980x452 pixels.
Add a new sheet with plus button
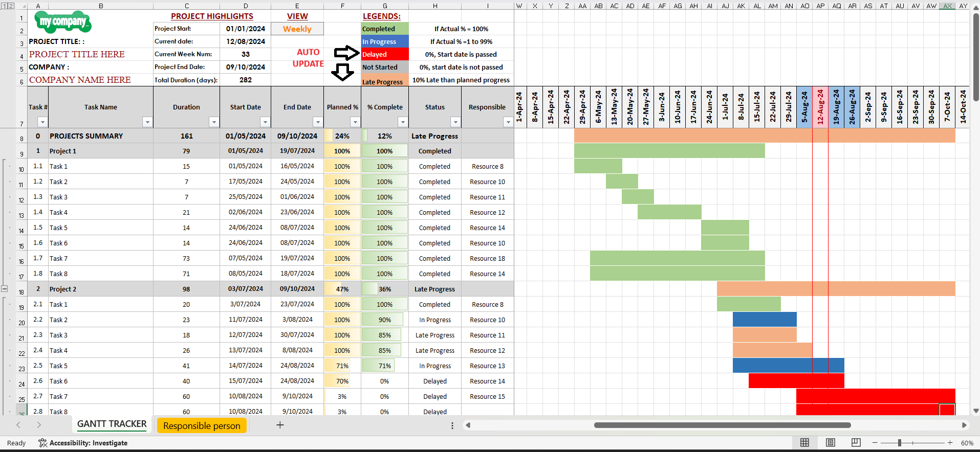[280, 425]
